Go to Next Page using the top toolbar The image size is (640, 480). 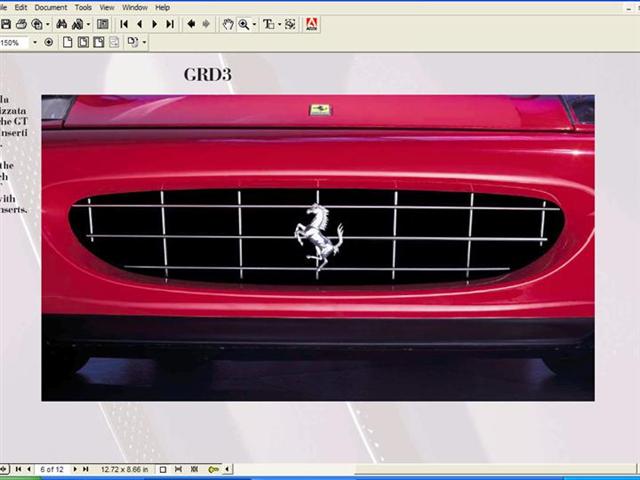click(x=155, y=24)
